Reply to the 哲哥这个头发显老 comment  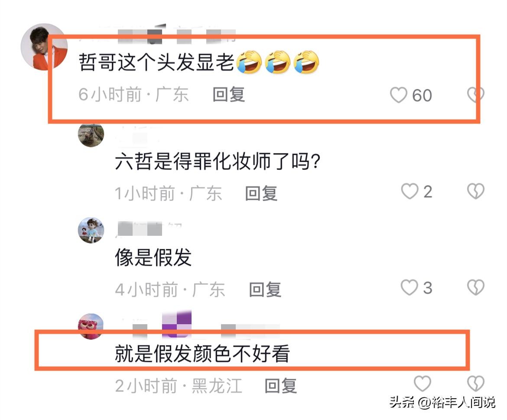229,95
